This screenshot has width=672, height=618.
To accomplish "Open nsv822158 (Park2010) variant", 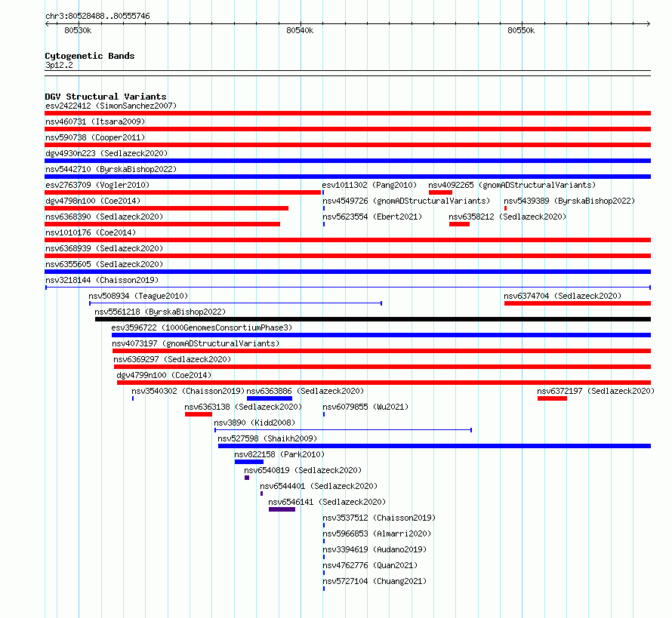I will point(279,454).
